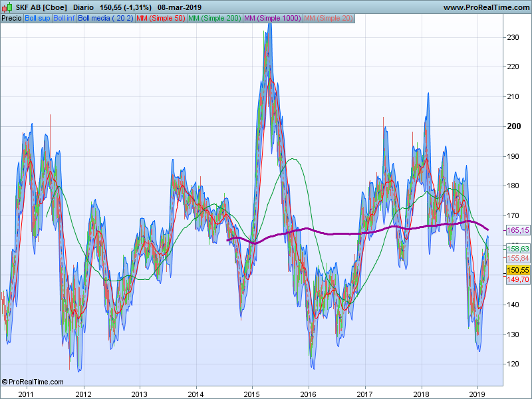The image size is (532, 399).
Task: Select the MM (Simple 50) legend tab
Action: [161, 19]
